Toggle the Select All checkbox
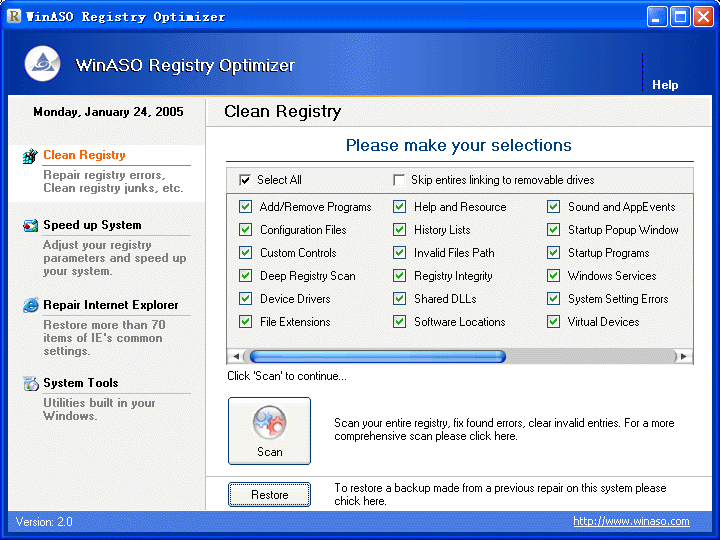Screen dimensions: 720x540 coord(245,180)
